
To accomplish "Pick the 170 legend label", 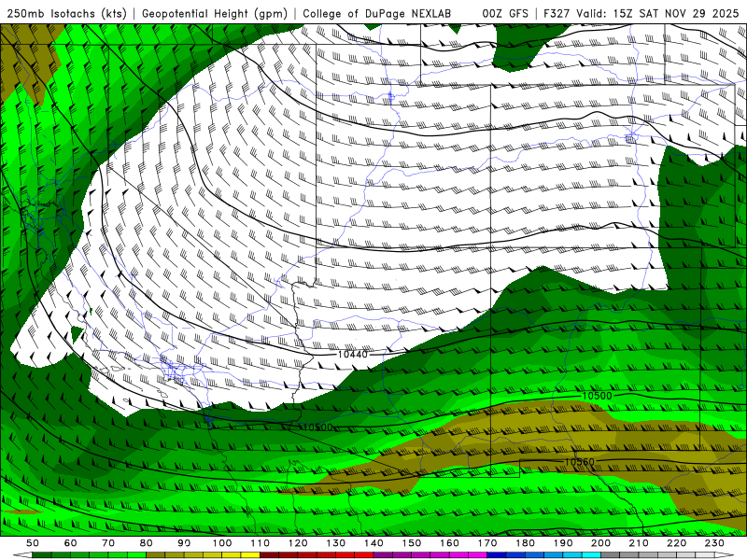I will [487, 543].
